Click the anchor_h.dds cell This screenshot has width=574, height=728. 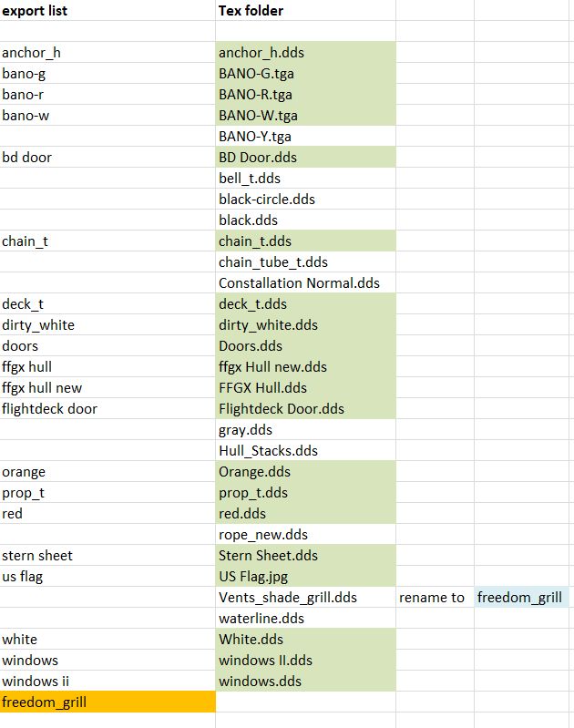click(305, 53)
